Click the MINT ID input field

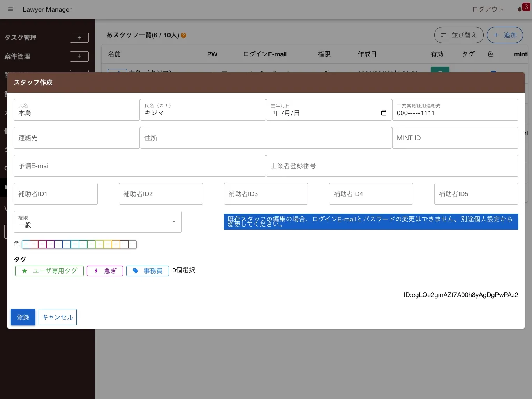(455, 138)
